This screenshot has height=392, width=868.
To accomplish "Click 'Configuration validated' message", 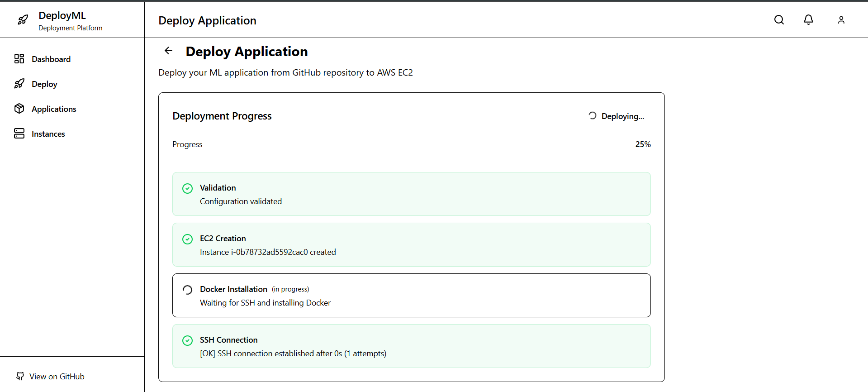I will point(241,201).
